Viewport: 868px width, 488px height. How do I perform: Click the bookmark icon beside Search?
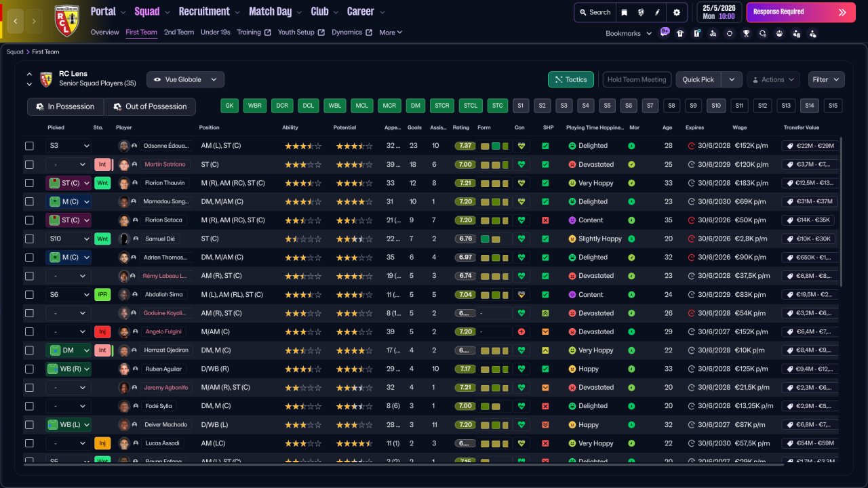coord(624,12)
